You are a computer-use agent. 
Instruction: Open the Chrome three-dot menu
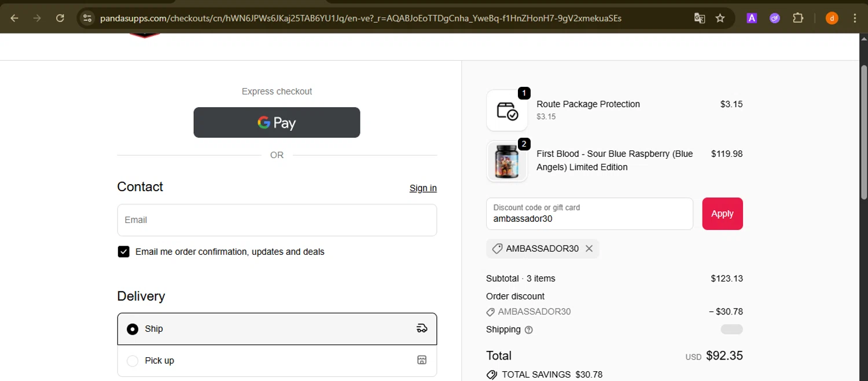(x=855, y=18)
